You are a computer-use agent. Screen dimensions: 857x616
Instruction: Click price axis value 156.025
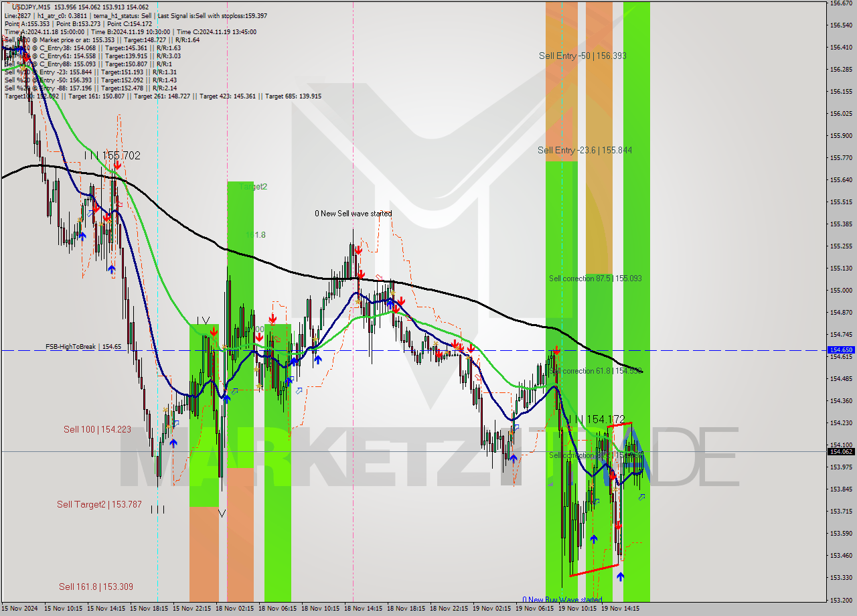click(841, 113)
